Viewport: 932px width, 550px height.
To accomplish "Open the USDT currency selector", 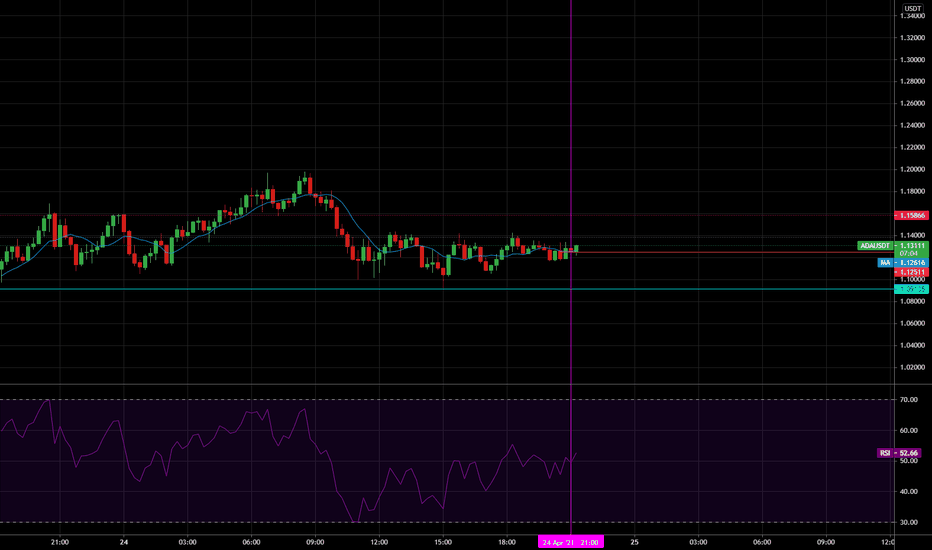I will pyautogui.click(x=912, y=8).
